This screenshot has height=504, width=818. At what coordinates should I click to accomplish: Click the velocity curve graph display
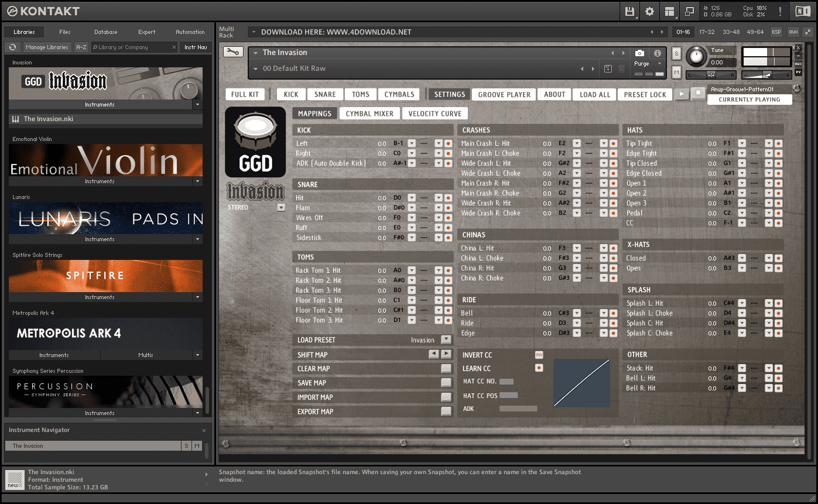click(581, 383)
